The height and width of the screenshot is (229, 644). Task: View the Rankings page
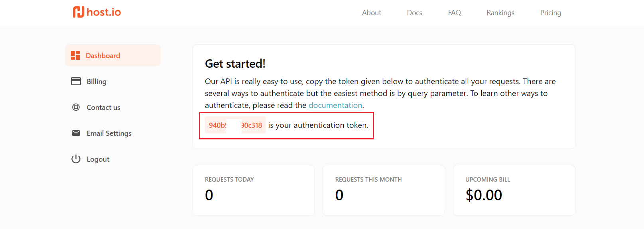point(500,13)
